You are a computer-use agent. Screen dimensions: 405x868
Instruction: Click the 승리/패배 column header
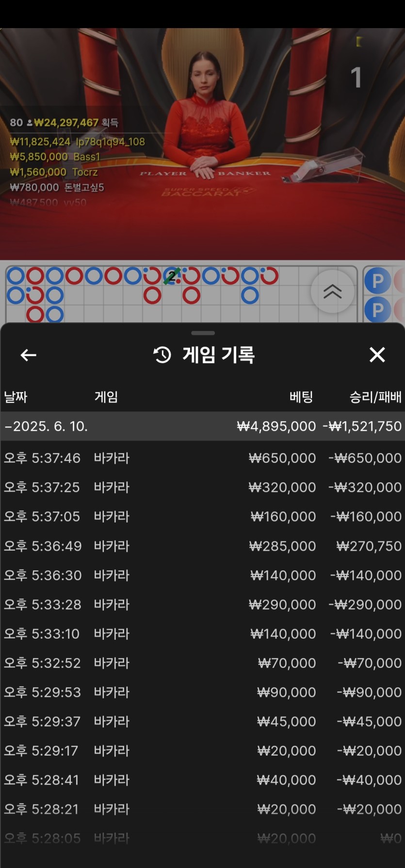tap(375, 397)
